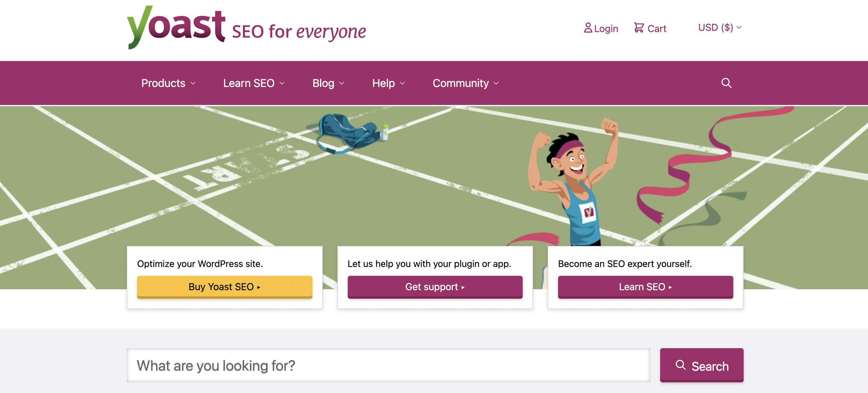Image resolution: width=868 pixels, height=393 pixels.
Task: Click 'Optimize your WordPress site.' text
Action: coord(200,264)
